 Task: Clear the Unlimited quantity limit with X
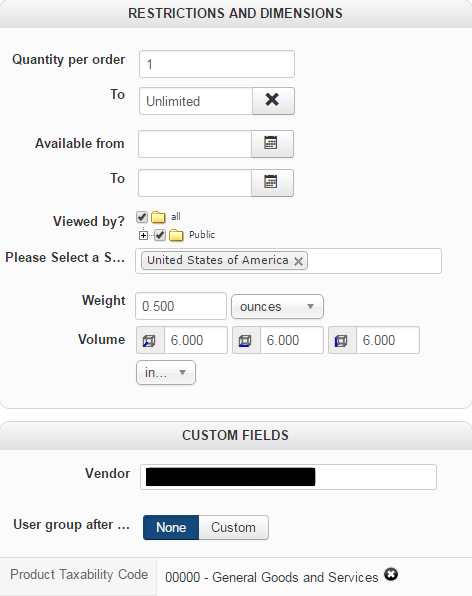click(x=273, y=101)
